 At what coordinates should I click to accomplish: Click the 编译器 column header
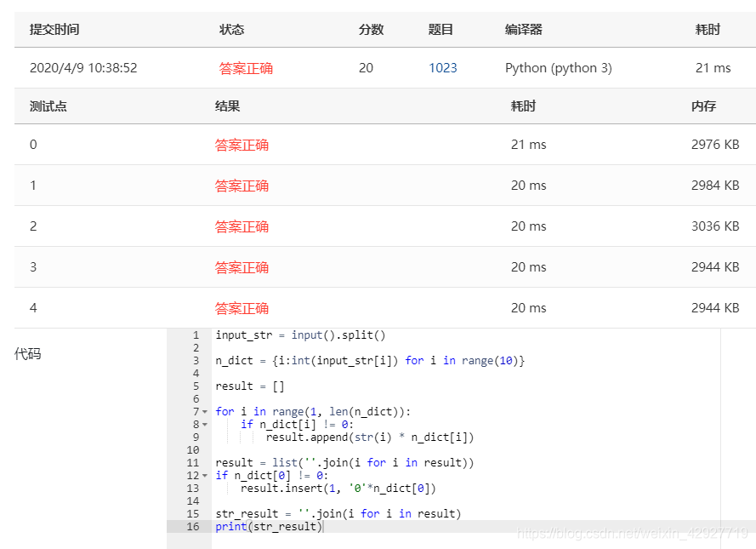pos(524,30)
